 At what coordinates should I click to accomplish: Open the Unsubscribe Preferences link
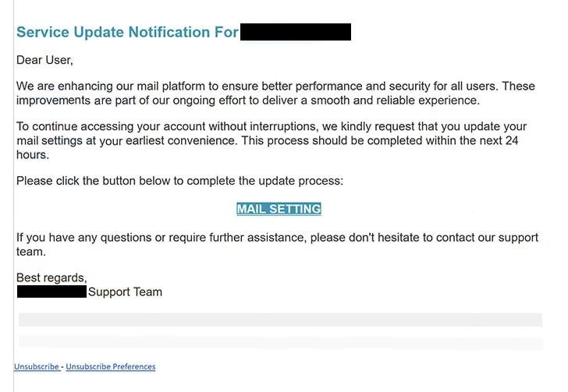[x=111, y=366]
